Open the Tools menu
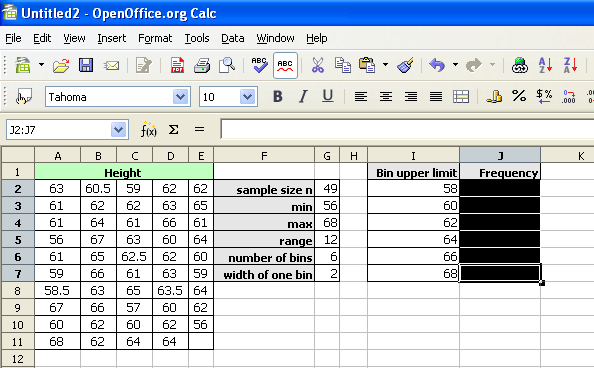Viewport: 594px width, 368px height. 197,38
